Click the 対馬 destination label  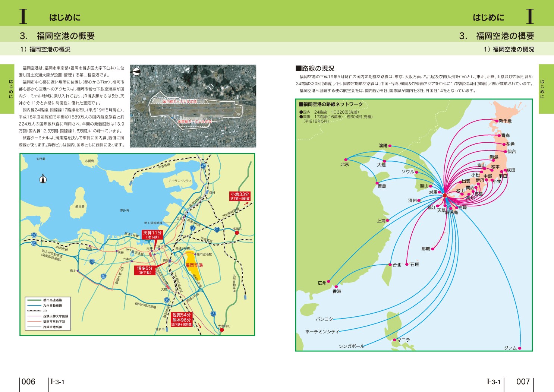coord(433,192)
